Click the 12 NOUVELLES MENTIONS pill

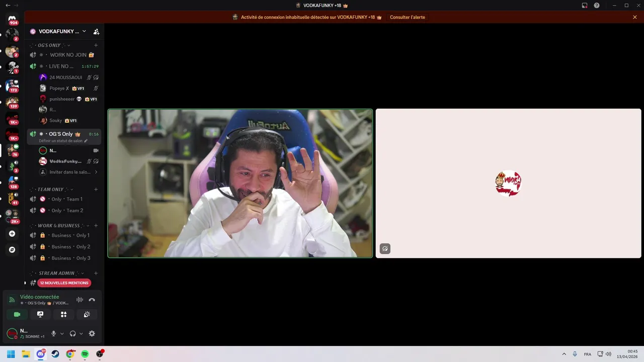pos(64,283)
